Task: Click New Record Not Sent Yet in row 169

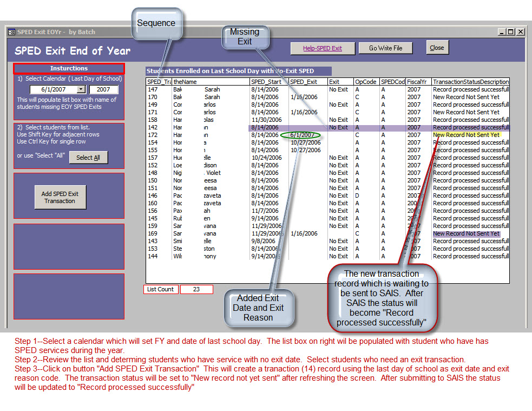Action: click(x=466, y=233)
